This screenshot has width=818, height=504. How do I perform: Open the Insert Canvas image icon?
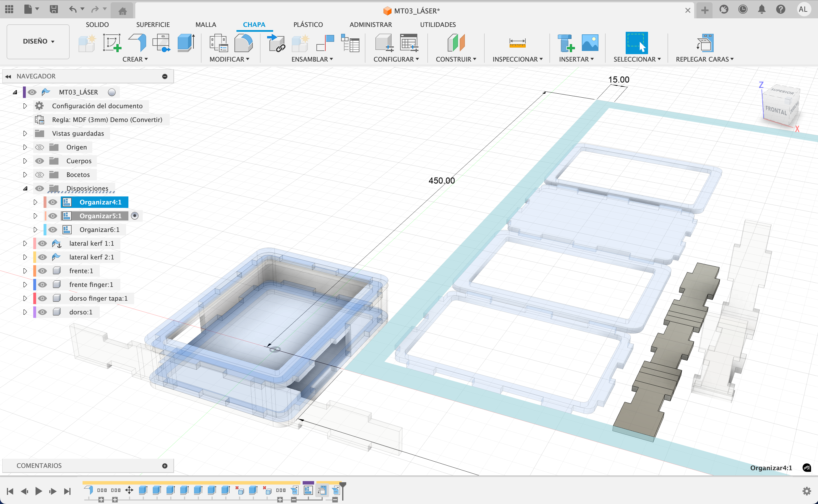click(x=590, y=43)
